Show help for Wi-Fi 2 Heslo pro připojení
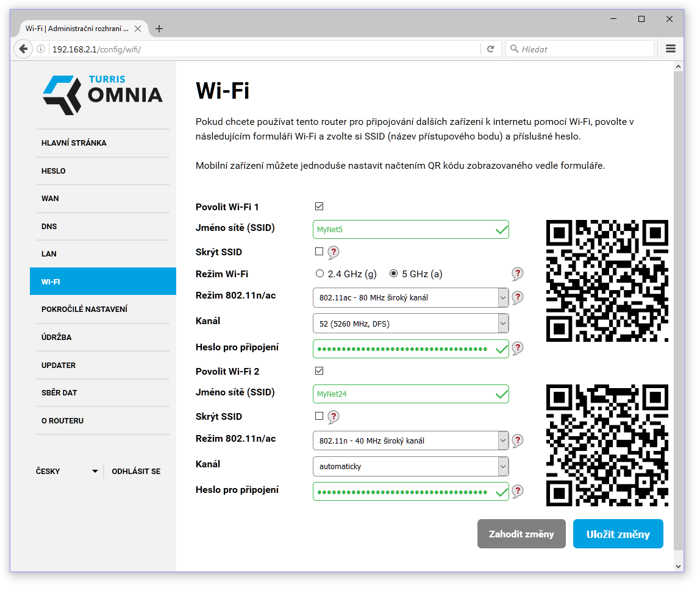700x591 pixels. pos(518,491)
